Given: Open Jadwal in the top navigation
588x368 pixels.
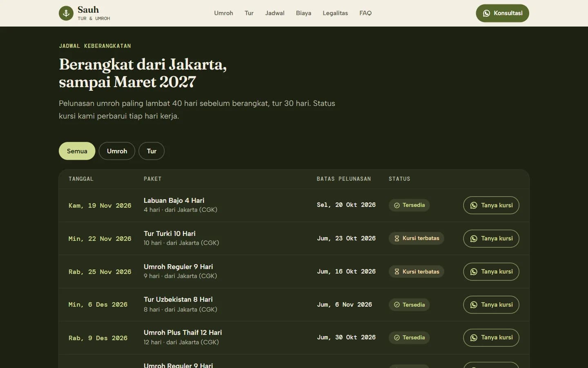Looking at the screenshot, I should 275,13.
